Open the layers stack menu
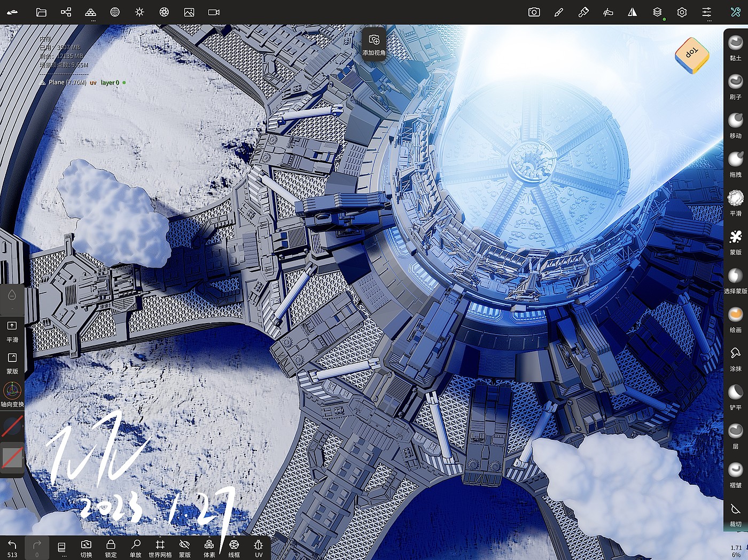The height and width of the screenshot is (560, 748). click(657, 12)
